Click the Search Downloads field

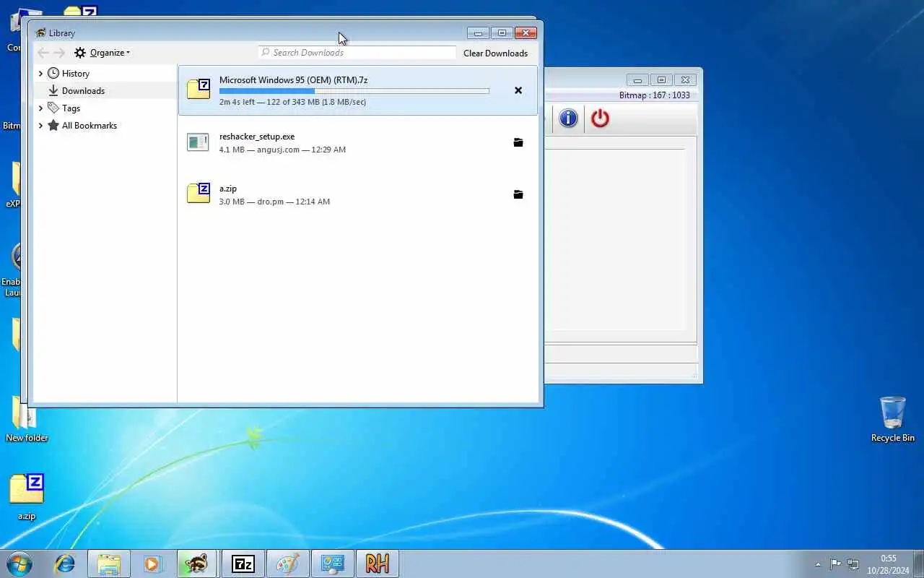(357, 53)
